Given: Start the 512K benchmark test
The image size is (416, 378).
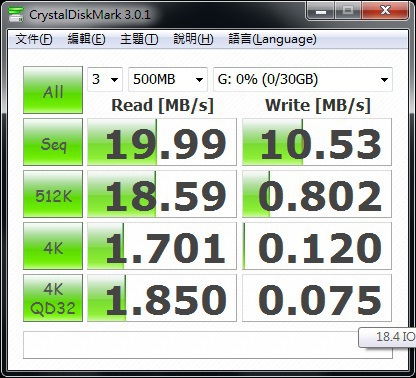Looking at the screenshot, I should 53,194.
